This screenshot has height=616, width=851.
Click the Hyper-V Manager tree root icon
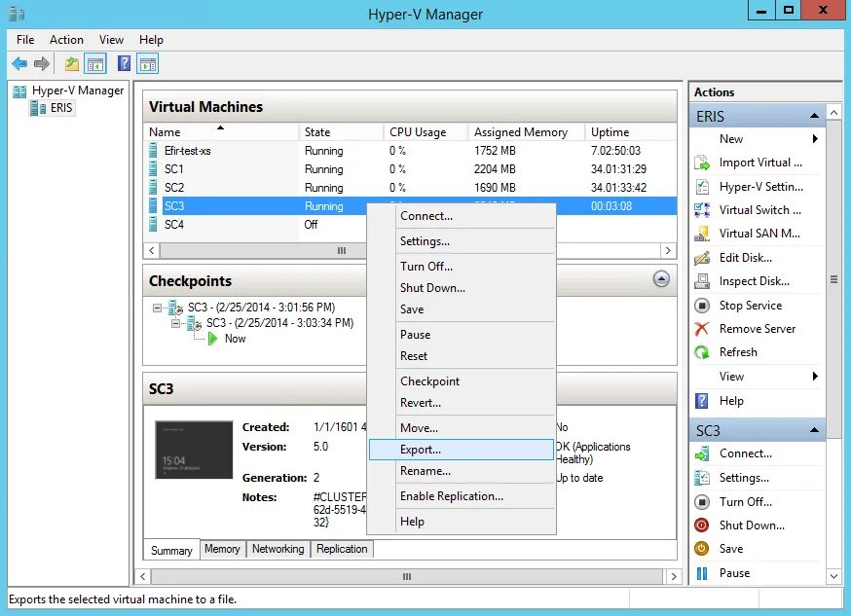[x=19, y=91]
